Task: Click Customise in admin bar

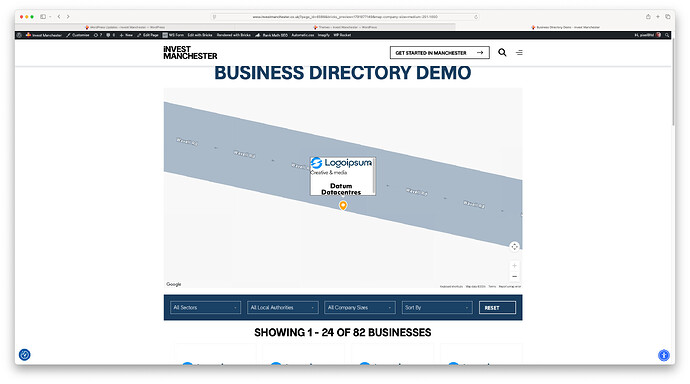Action: pyautogui.click(x=77, y=35)
